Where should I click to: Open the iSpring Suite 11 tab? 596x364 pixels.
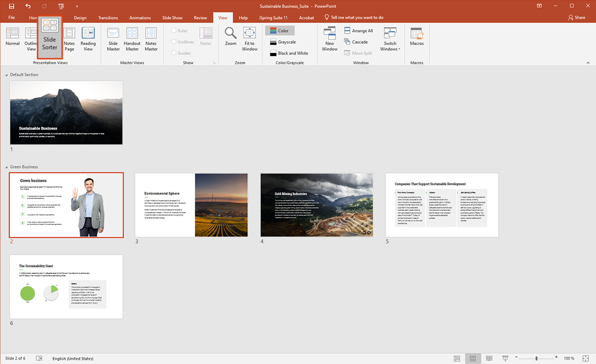[273, 17]
